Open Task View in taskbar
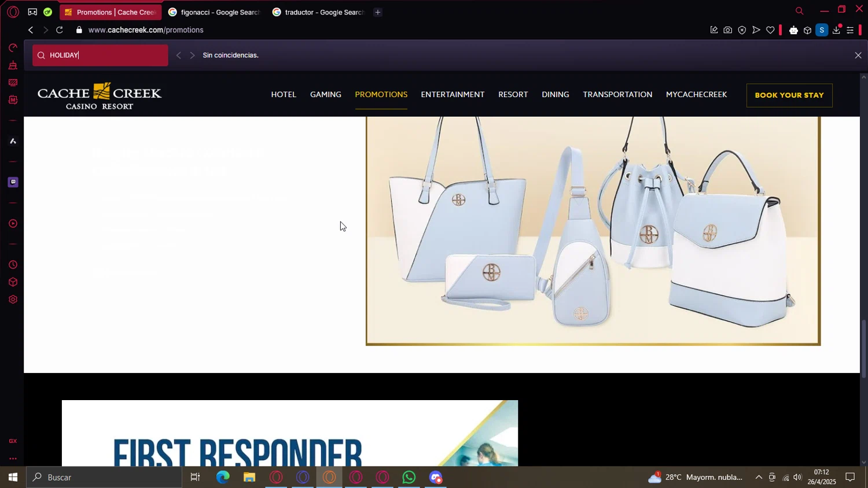The width and height of the screenshot is (868, 488). point(196,477)
